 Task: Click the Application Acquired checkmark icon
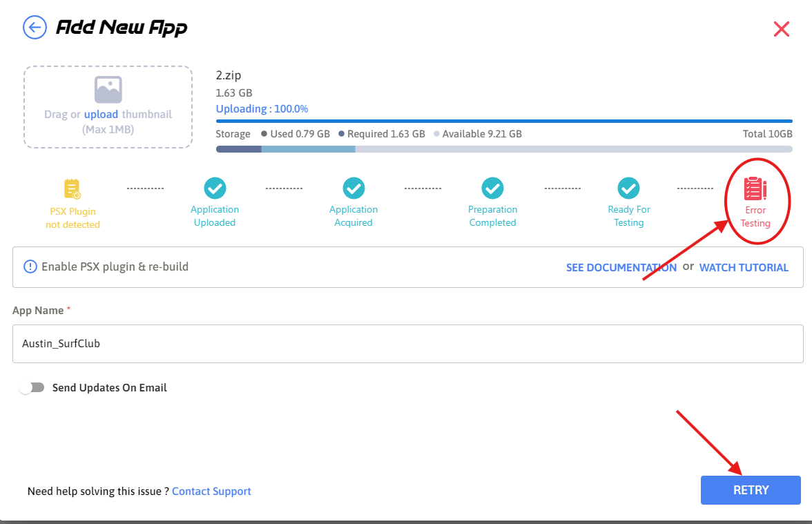coord(354,188)
